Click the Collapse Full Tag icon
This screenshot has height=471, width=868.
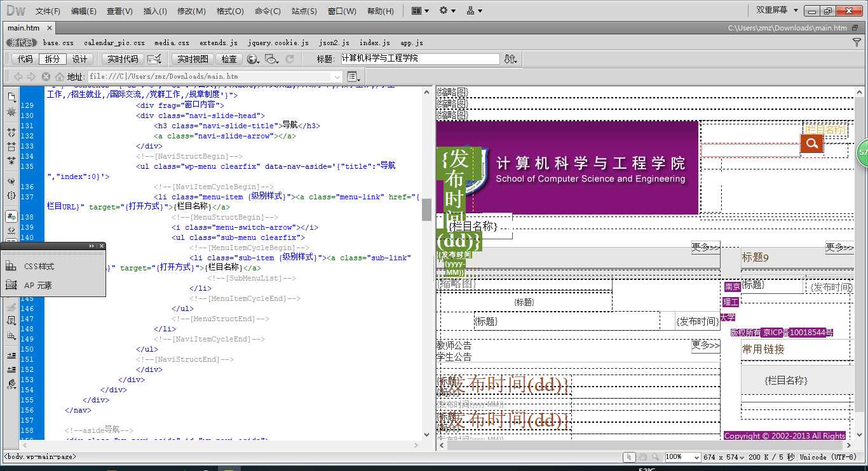(11, 133)
